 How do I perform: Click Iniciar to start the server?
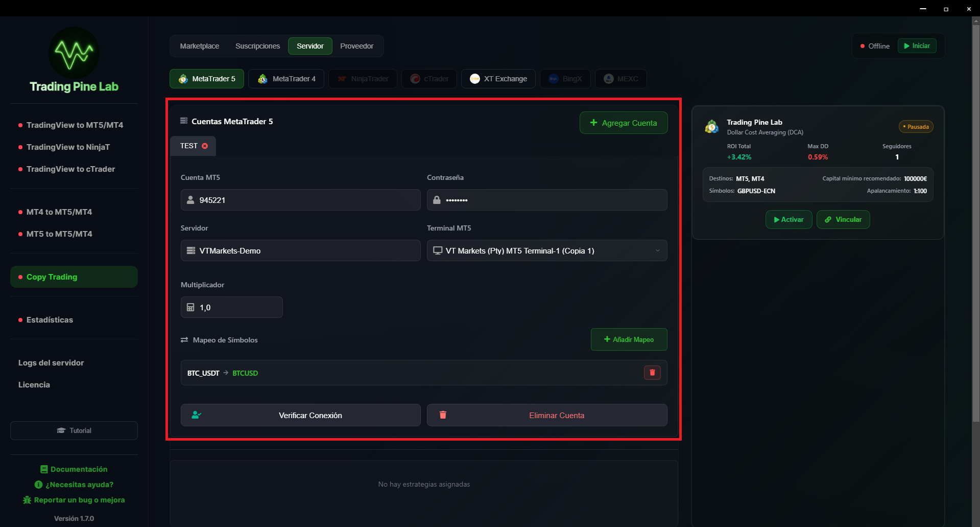pyautogui.click(x=917, y=45)
